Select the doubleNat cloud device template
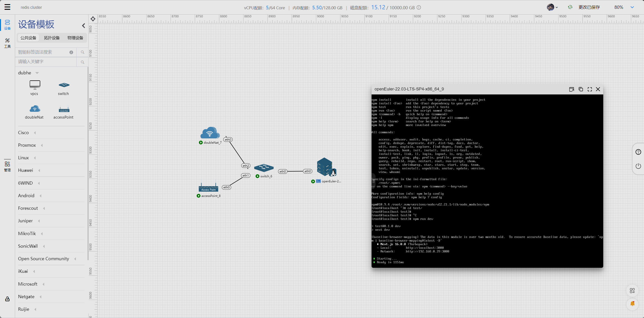644x318 pixels. (34, 111)
